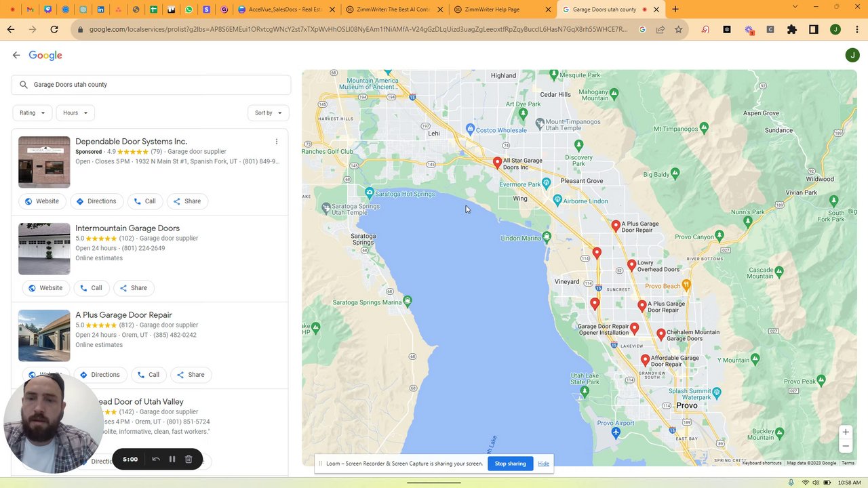Open the Chrome Extensions puzzle menu

click(x=792, y=30)
